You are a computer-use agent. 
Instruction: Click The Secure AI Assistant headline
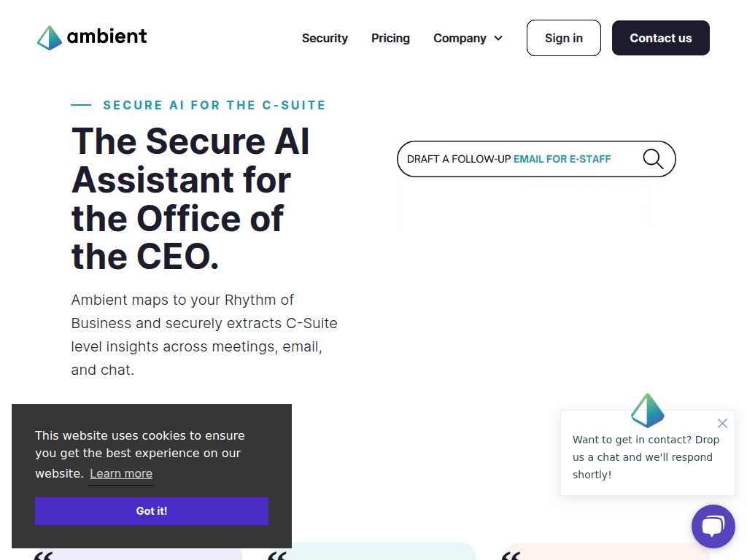(x=190, y=198)
